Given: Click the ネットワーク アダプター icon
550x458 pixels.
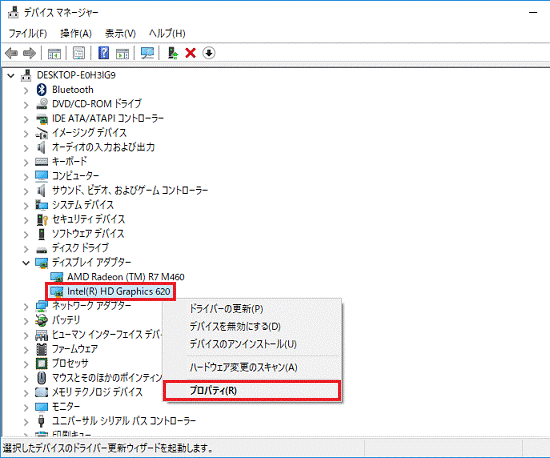Looking at the screenshot, I should (x=41, y=306).
